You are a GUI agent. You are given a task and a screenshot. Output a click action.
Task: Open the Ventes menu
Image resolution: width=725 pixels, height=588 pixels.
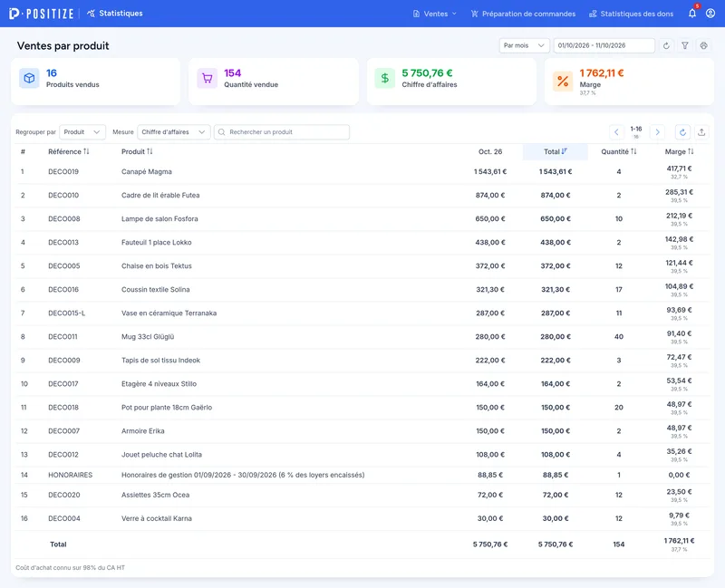[435, 14]
